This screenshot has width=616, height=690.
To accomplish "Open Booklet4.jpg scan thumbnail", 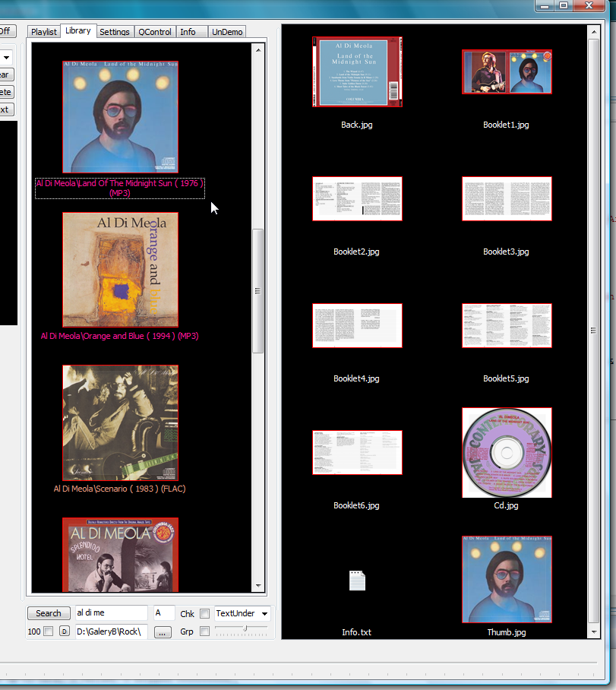I will click(357, 326).
